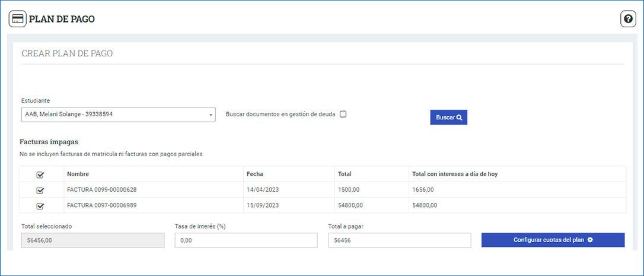Click the Buscar button

[448, 118]
